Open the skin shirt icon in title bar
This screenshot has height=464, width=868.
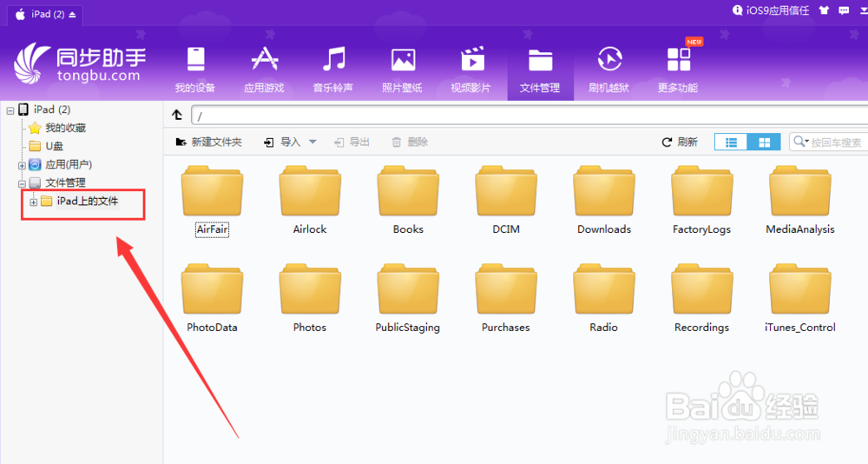click(825, 10)
